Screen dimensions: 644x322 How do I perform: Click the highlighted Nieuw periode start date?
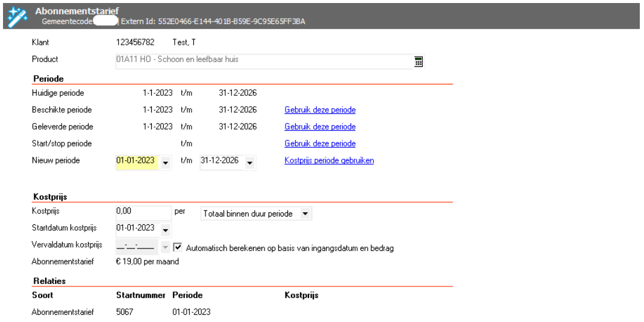[x=136, y=161]
